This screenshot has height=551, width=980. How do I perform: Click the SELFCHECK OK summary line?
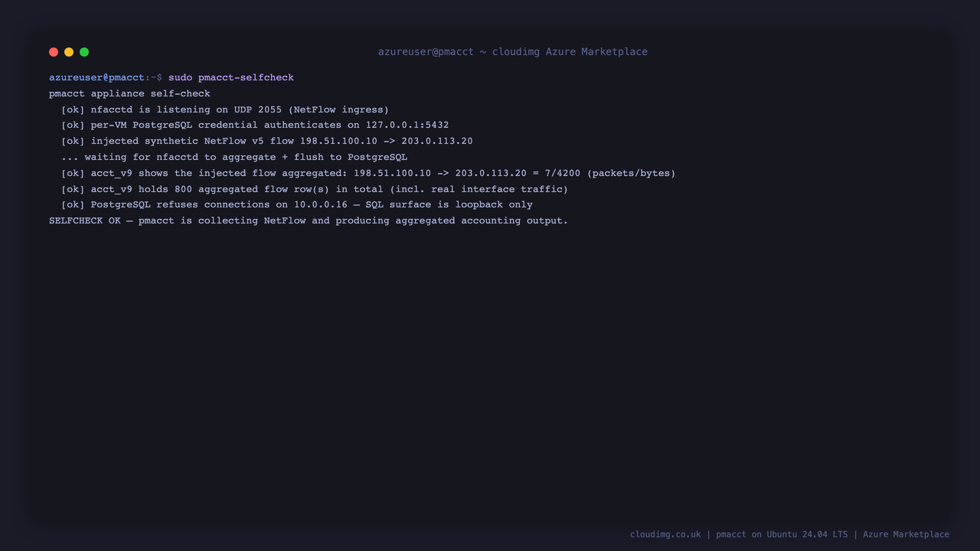pos(309,220)
